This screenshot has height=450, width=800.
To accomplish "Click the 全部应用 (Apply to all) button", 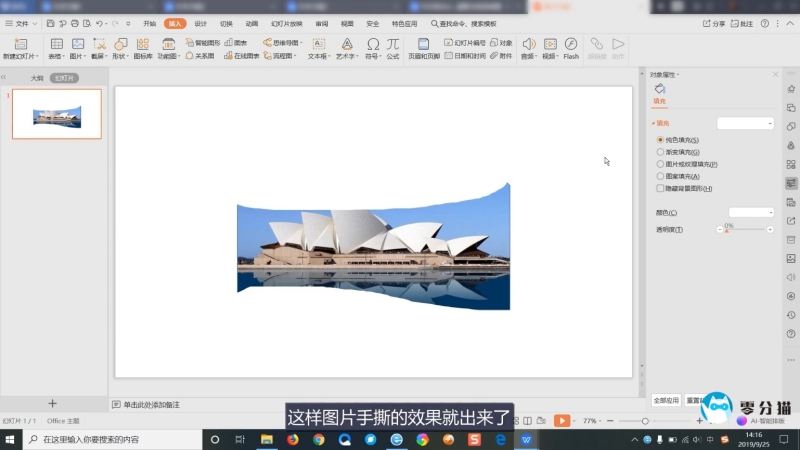I will pyautogui.click(x=666, y=400).
